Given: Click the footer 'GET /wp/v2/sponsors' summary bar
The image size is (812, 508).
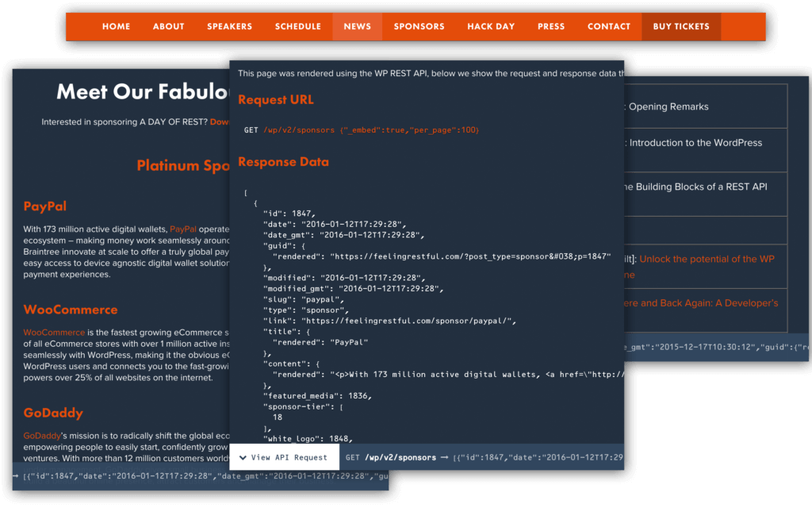Looking at the screenshot, I should [481, 457].
